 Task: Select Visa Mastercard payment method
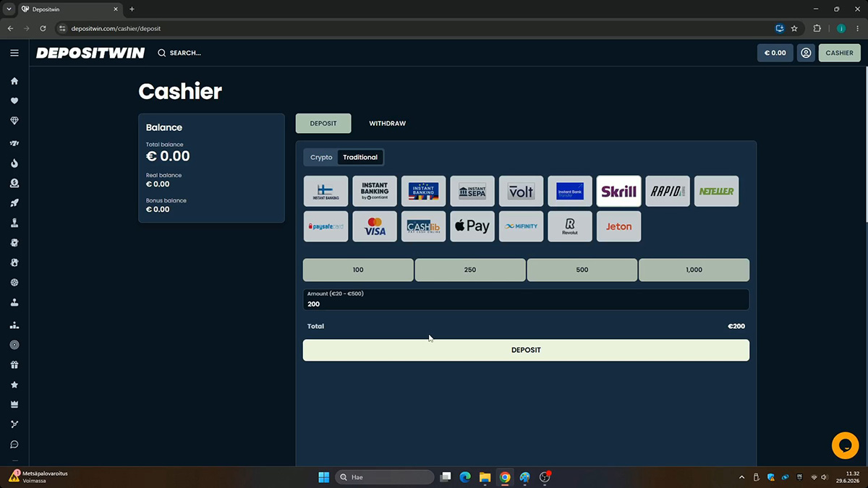pos(375,226)
